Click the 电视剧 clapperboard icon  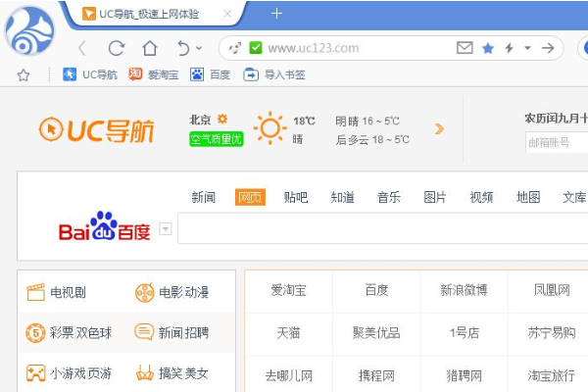[35, 292]
